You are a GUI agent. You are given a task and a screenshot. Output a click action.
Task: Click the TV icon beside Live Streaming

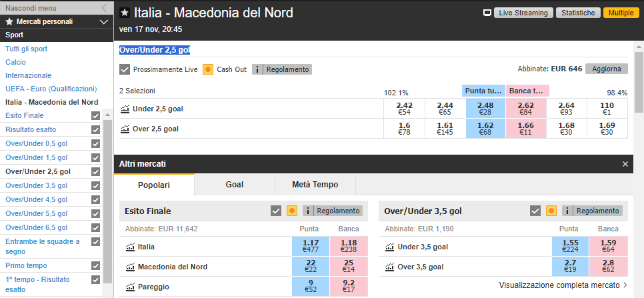[x=487, y=13]
